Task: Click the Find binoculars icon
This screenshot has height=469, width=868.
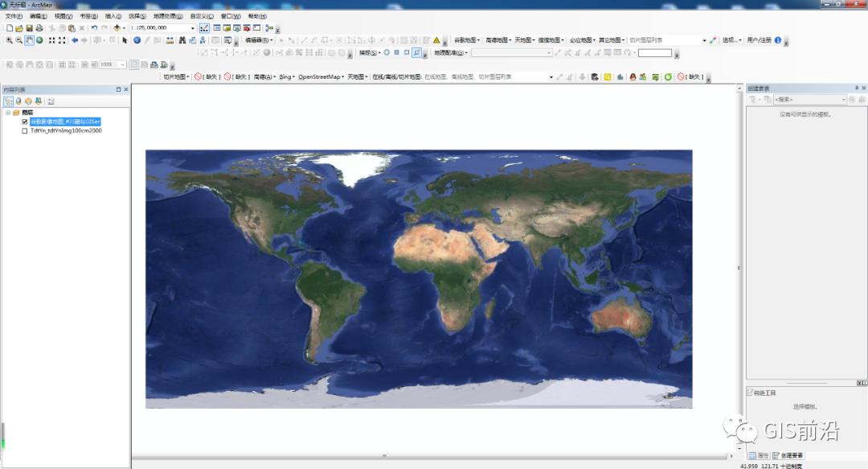Action: point(182,40)
